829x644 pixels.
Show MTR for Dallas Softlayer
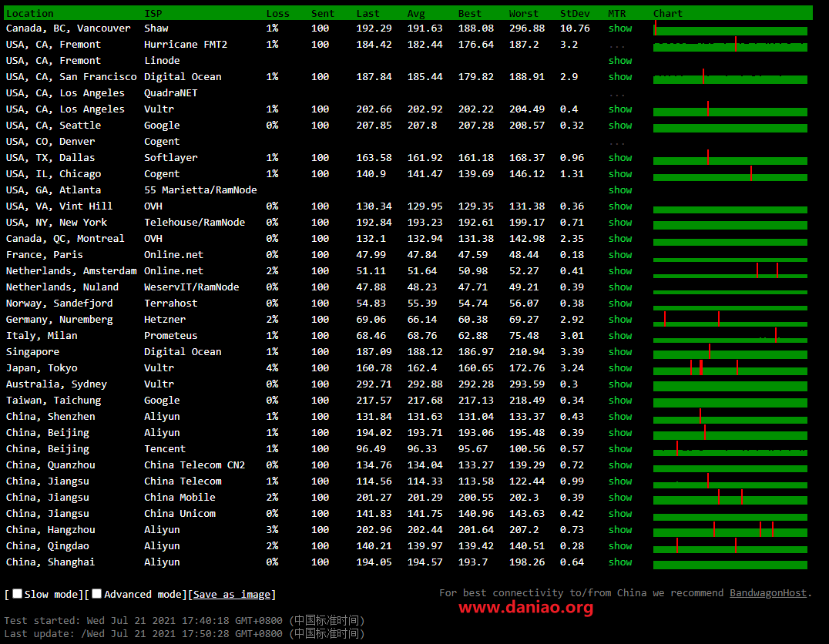pos(620,158)
